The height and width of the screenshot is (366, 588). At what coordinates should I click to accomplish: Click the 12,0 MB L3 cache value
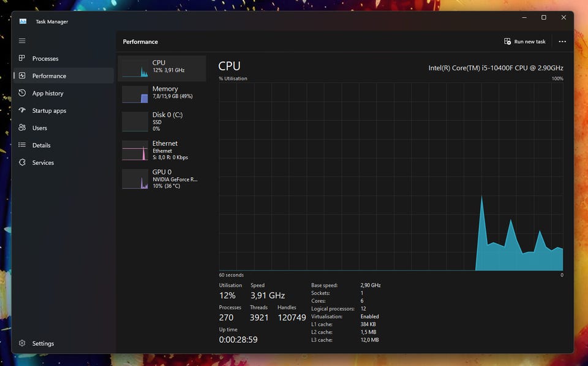[370, 340]
